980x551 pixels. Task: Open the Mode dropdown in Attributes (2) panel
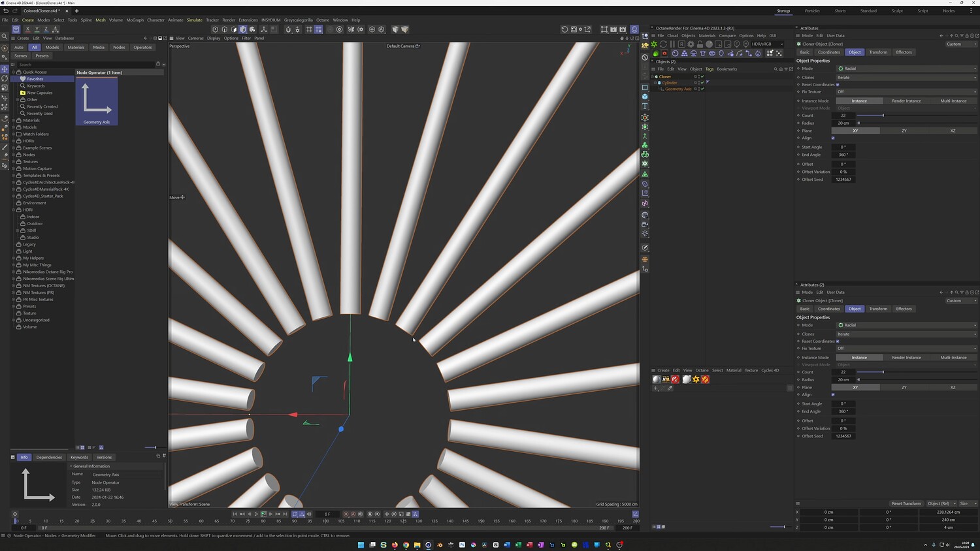(x=907, y=325)
